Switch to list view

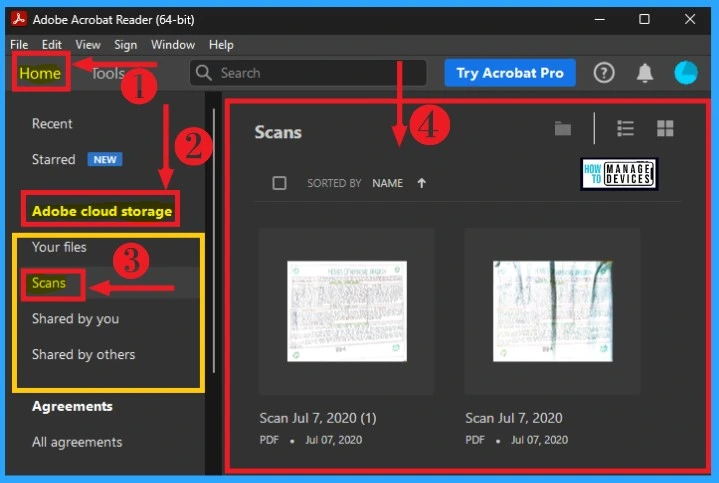pos(625,128)
